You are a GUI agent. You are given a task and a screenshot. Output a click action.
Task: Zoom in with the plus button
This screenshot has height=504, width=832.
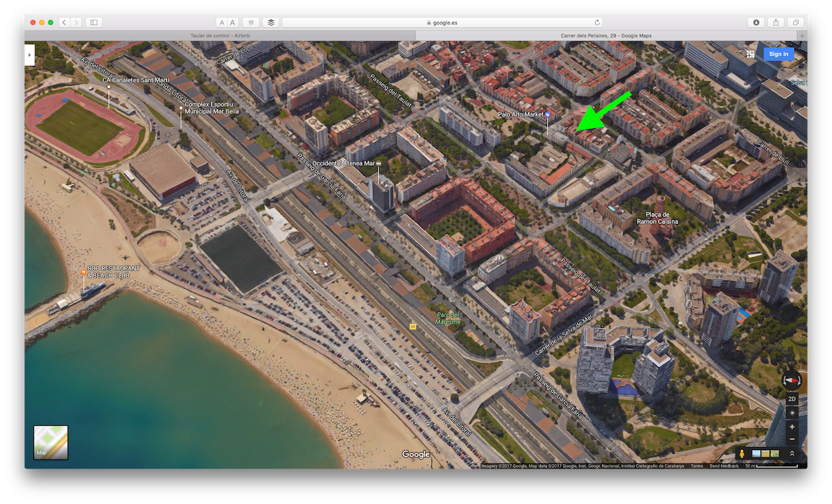point(792,427)
